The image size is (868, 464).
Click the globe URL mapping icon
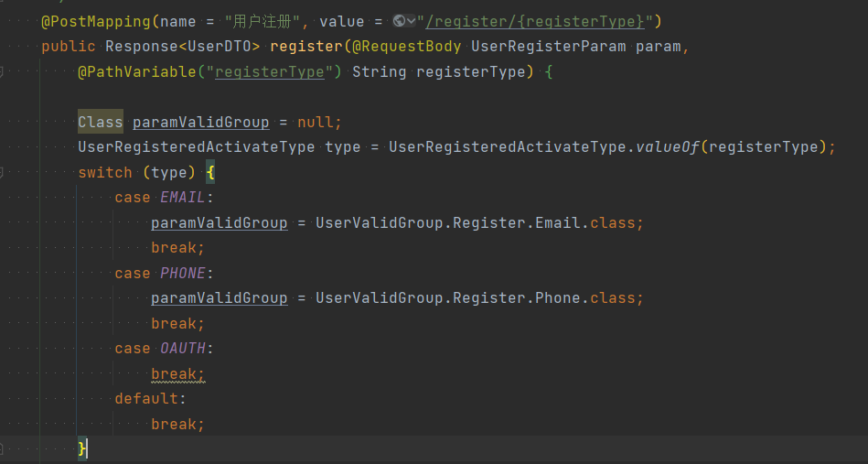(x=399, y=21)
